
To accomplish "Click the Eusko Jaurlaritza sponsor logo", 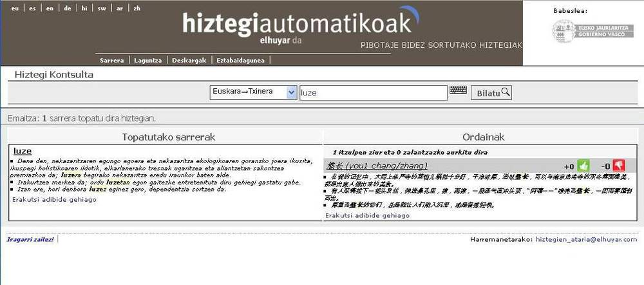I will [592, 31].
